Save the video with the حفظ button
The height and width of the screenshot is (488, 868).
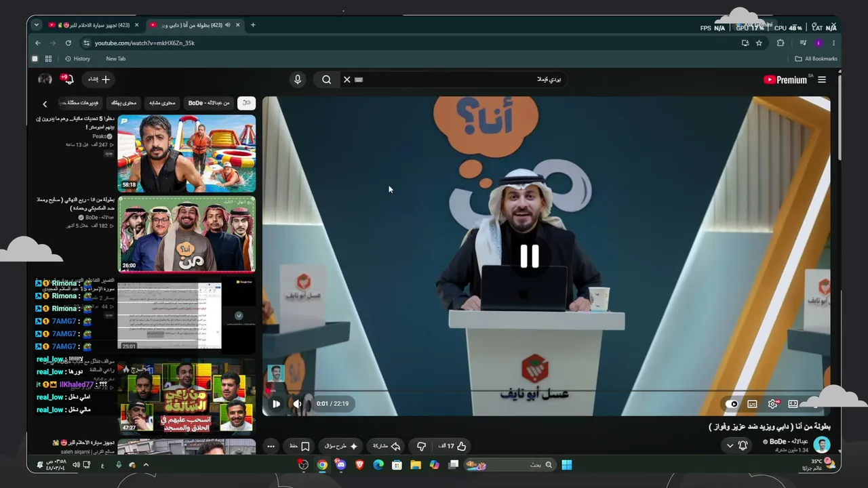pyautogui.click(x=300, y=446)
